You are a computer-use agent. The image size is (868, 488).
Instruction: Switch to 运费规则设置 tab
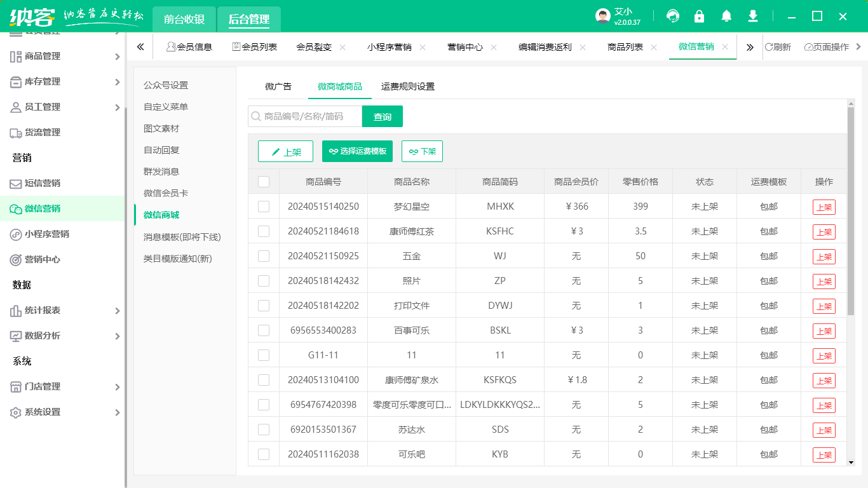point(408,86)
